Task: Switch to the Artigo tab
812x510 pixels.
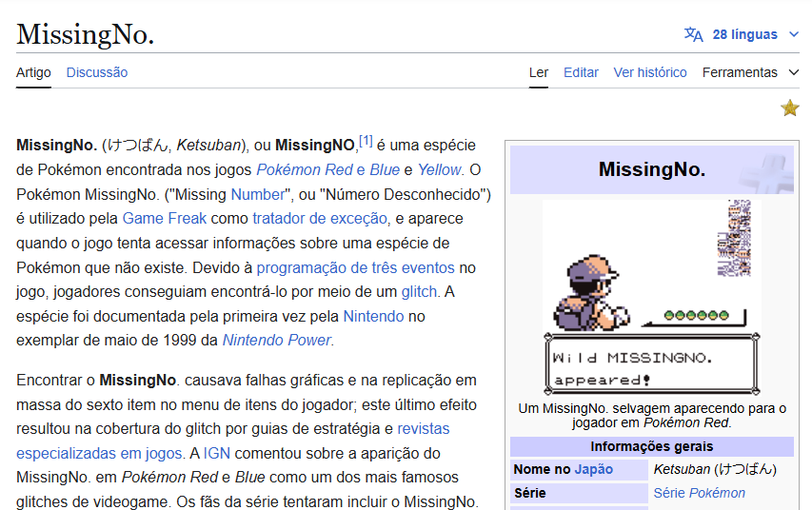Action: (x=33, y=72)
